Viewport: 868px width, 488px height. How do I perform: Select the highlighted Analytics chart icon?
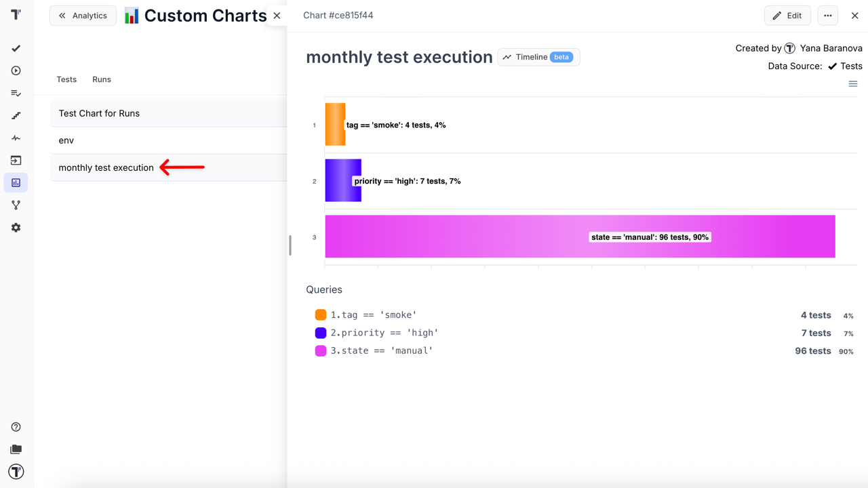(x=16, y=182)
